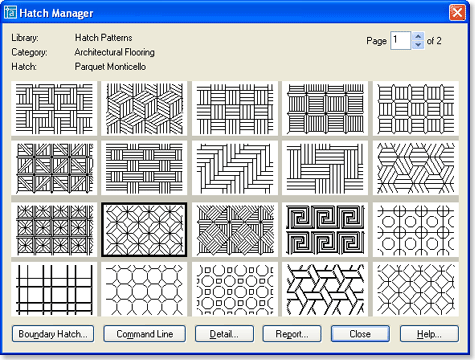Click the 'Architectural Flooring' category text
Image resolution: width=475 pixels, height=360 pixels.
114,52
